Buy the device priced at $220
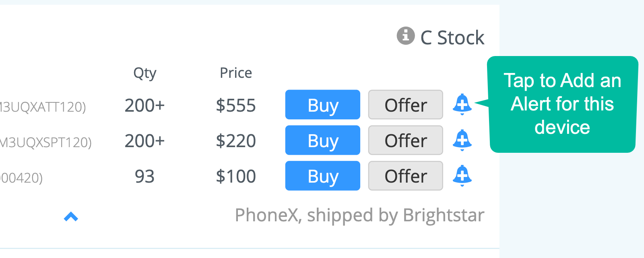 pos(322,140)
